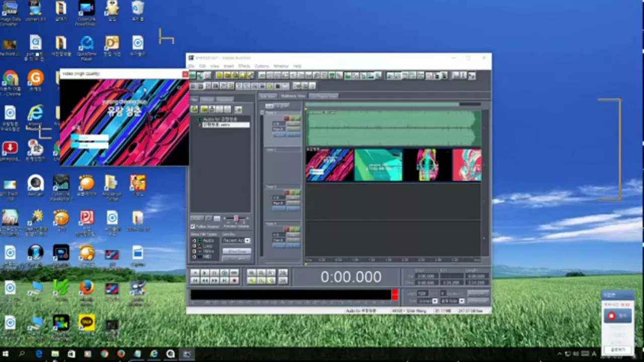
Task: Click the Preview Volume slider handle
Action: click(x=236, y=218)
